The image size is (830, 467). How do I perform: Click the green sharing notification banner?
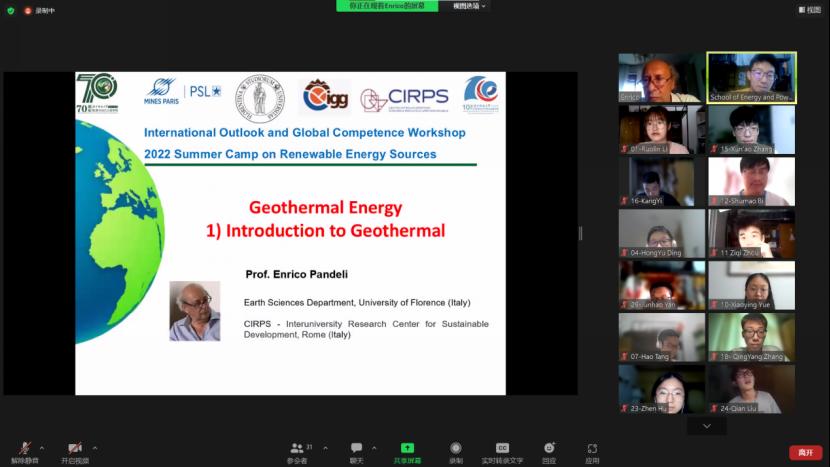coord(387,6)
